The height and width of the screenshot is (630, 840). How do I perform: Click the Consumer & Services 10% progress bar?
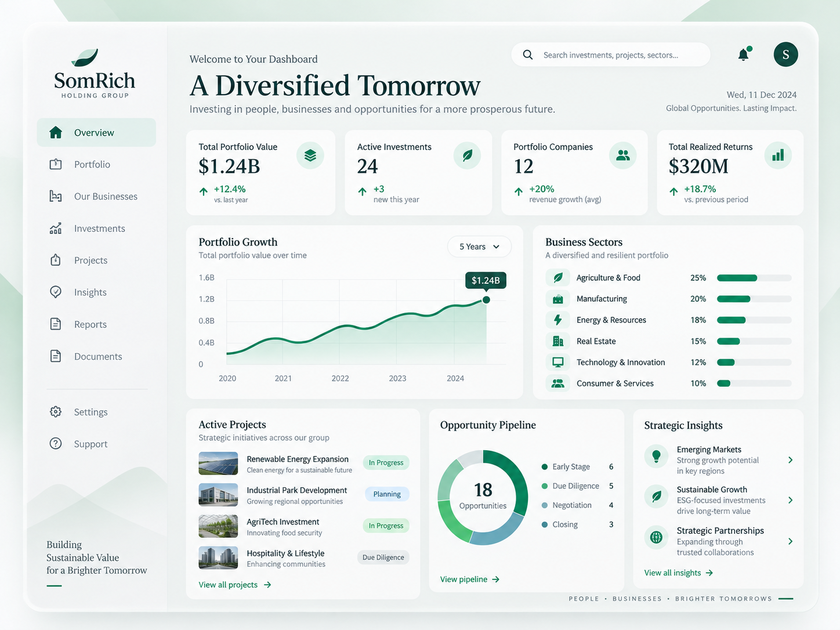tap(754, 383)
